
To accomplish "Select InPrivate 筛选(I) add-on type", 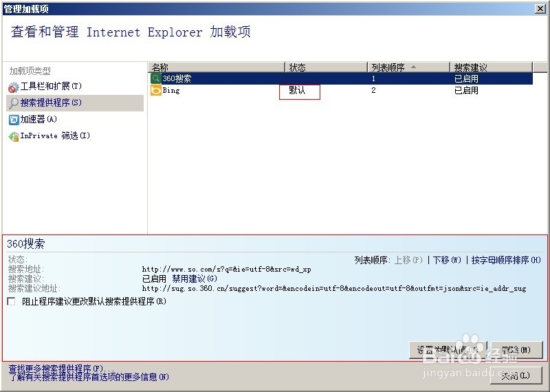I will tap(55, 135).
